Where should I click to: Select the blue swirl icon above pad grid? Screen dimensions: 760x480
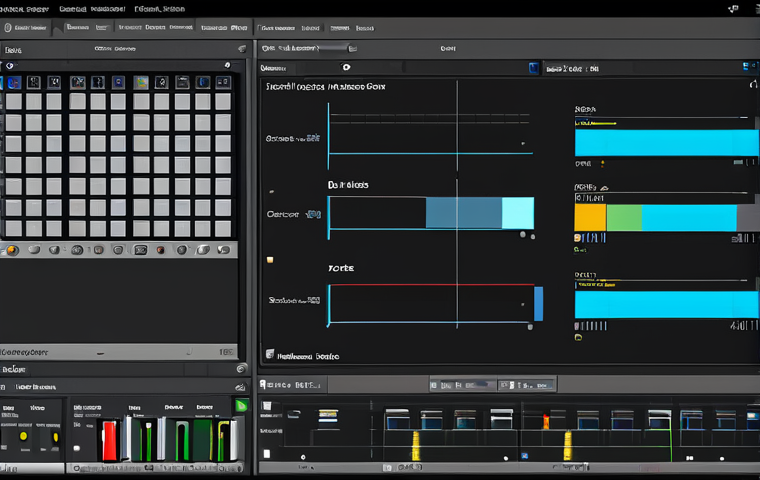[14, 83]
